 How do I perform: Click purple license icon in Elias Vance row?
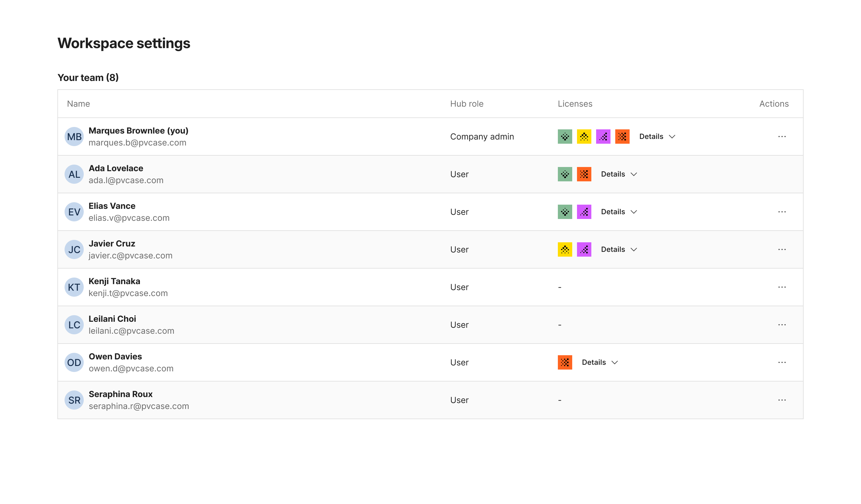click(584, 212)
